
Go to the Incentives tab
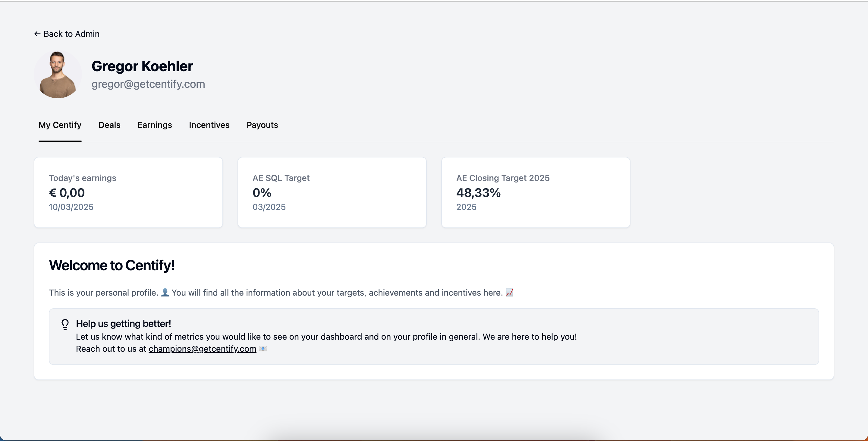pyautogui.click(x=209, y=125)
